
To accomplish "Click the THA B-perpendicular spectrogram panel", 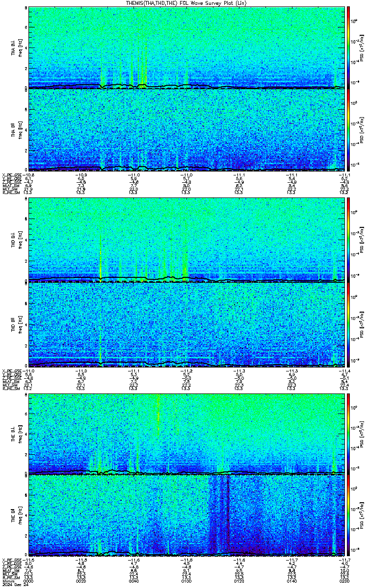I will pyautogui.click(x=186, y=47).
